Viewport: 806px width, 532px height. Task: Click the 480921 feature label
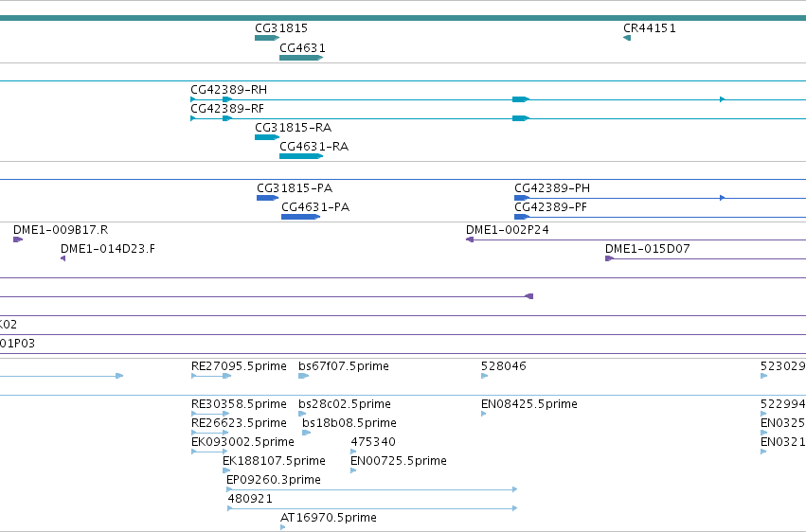[250, 500]
